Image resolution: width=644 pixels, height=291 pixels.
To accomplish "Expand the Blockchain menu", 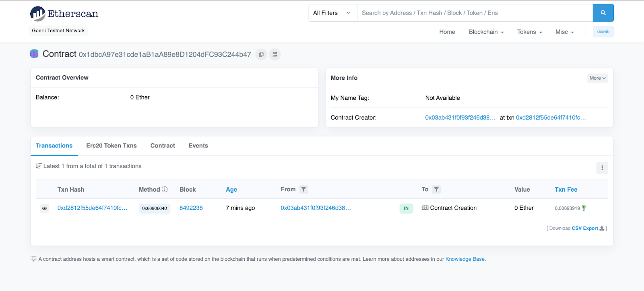I will coord(486,32).
